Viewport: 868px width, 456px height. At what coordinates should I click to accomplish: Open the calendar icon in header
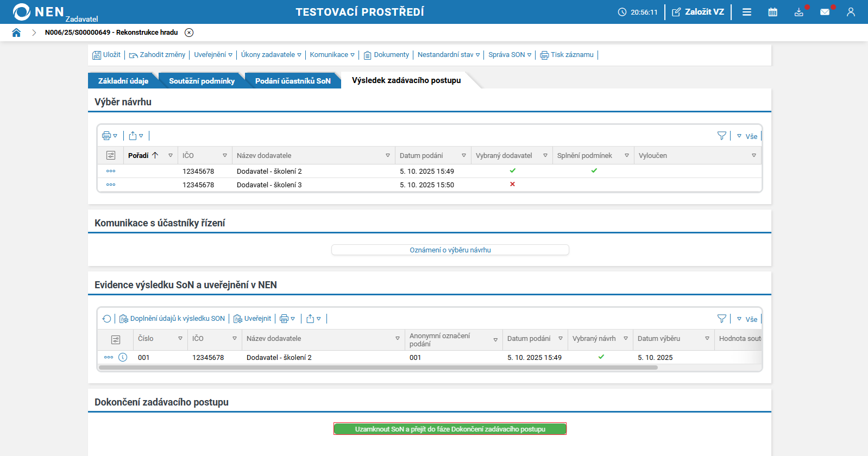click(772, 12)
